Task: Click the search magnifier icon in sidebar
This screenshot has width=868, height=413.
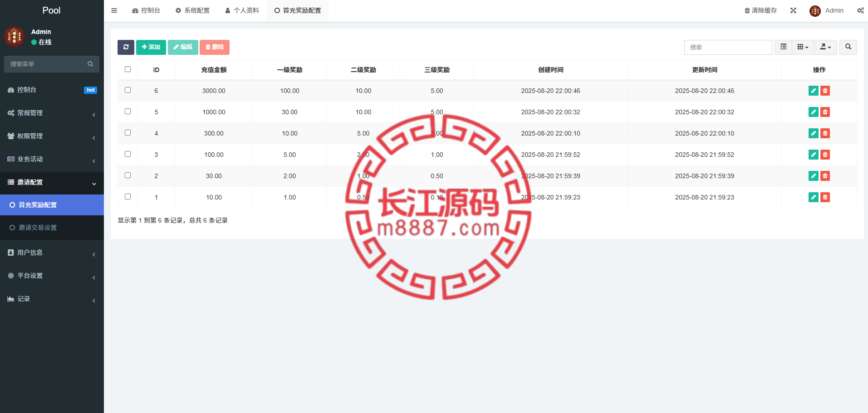Action: [x=90, y=64]
